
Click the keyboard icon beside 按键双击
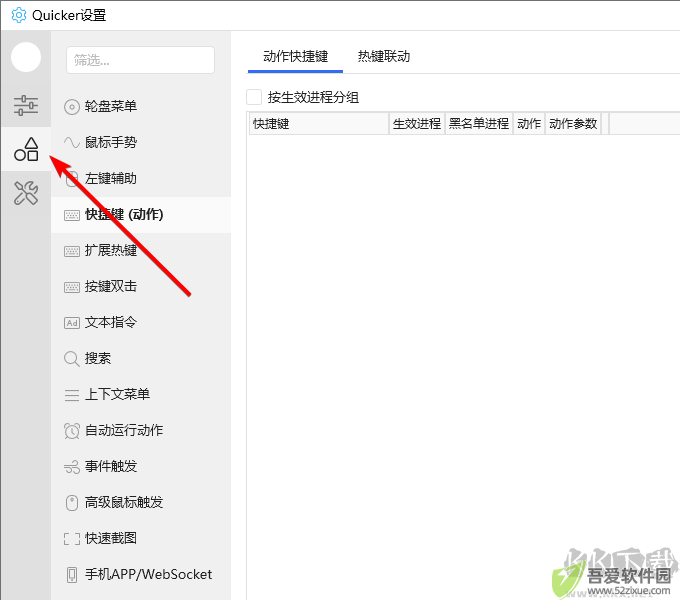(72, 287)
